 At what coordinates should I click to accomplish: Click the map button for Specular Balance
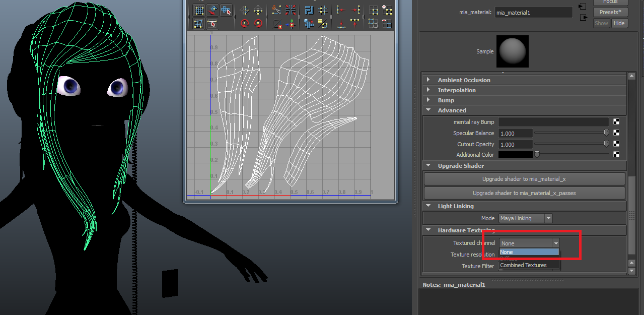[x=616, y=133]
